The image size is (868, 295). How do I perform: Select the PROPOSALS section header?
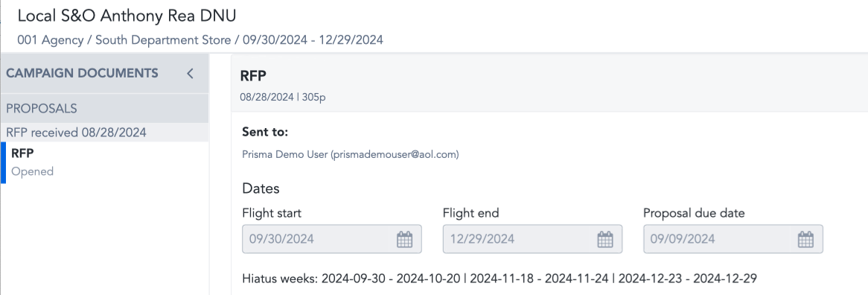click(x=105, y=109)
